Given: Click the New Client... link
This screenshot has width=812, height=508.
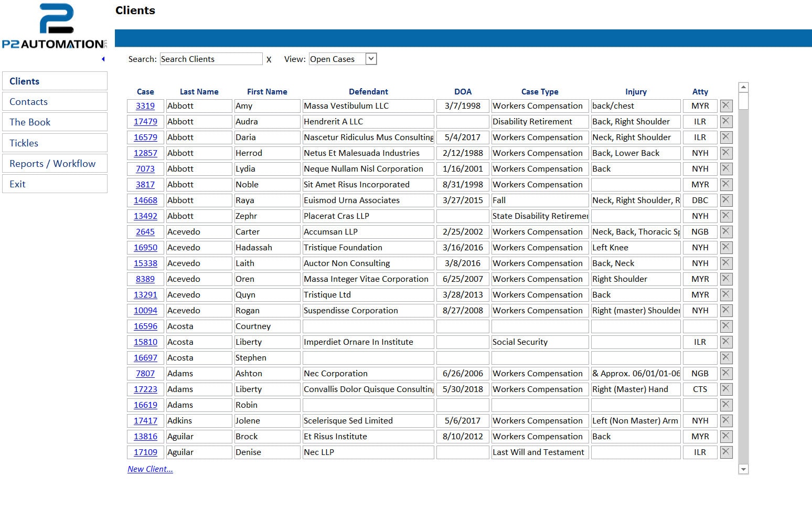Looking at the screenshot, I should (x=150, y=469).
